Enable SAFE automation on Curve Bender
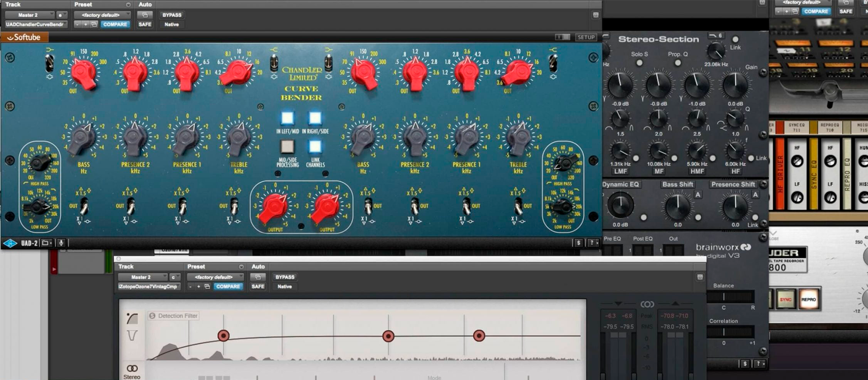 pos(145,24)
